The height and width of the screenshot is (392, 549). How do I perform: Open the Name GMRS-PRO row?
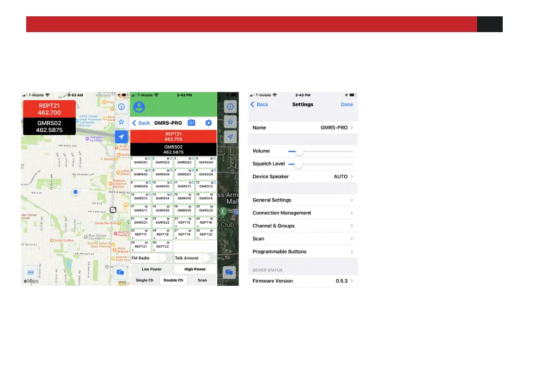pyautogui.click(x=303, y=128)
